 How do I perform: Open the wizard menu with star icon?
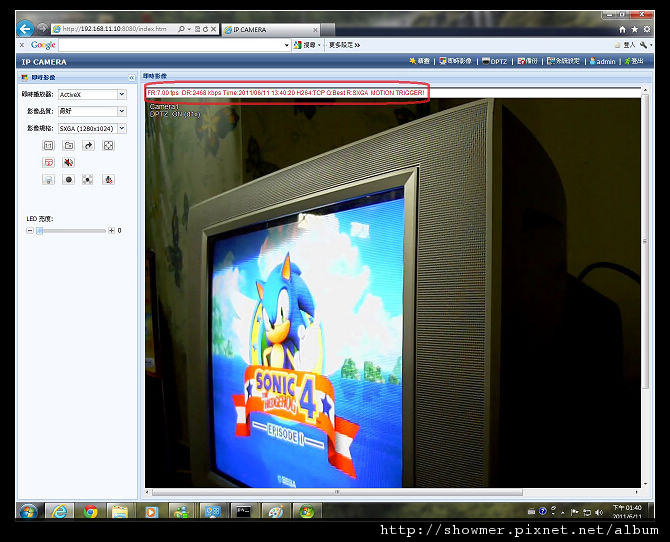click(x=420, y=61)
